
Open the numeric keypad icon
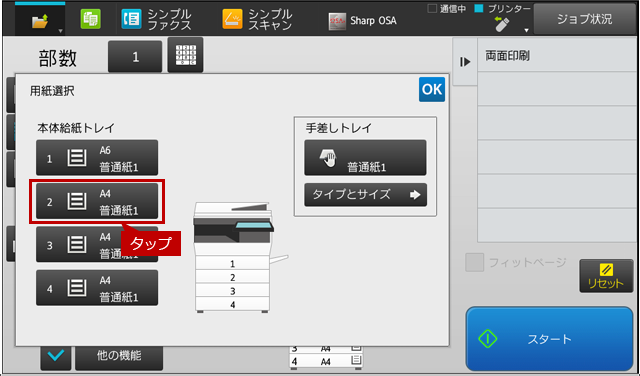click(185, 55)
